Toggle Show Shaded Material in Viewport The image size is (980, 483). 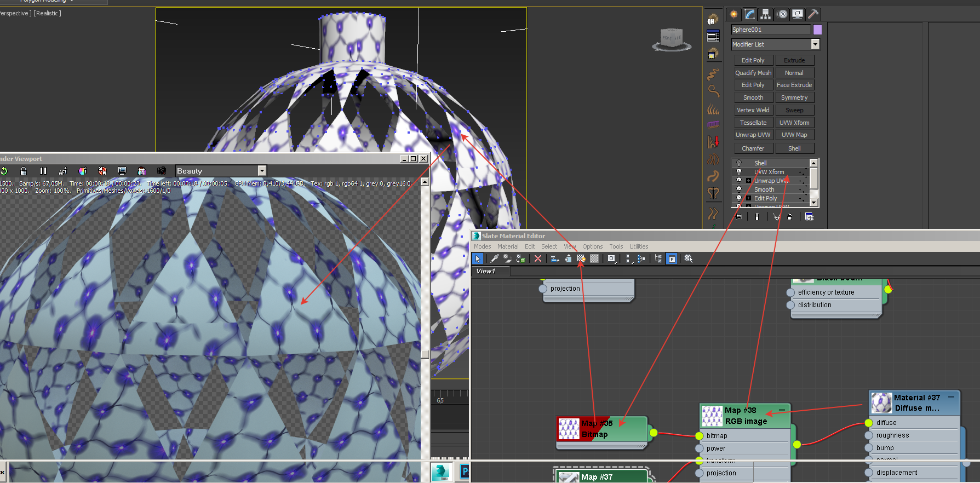click(x=581, y=258)
